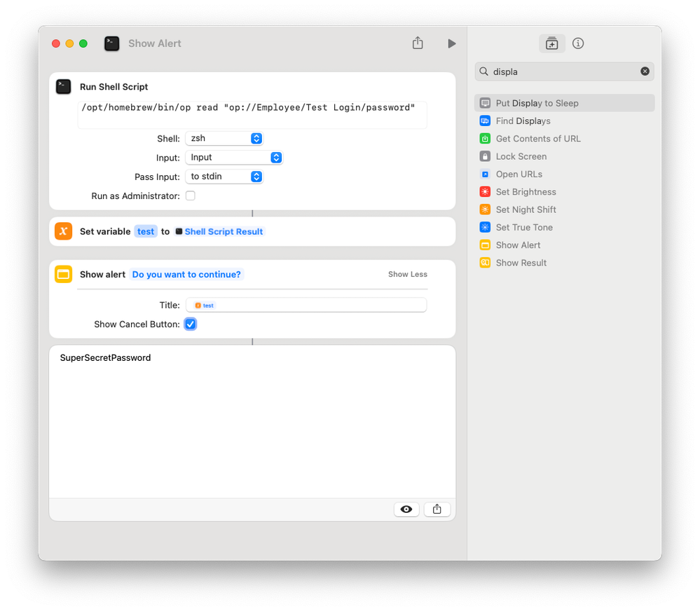
Task: Click the 'Run Shell Script' action heading
Action: (x=114, y=87)
